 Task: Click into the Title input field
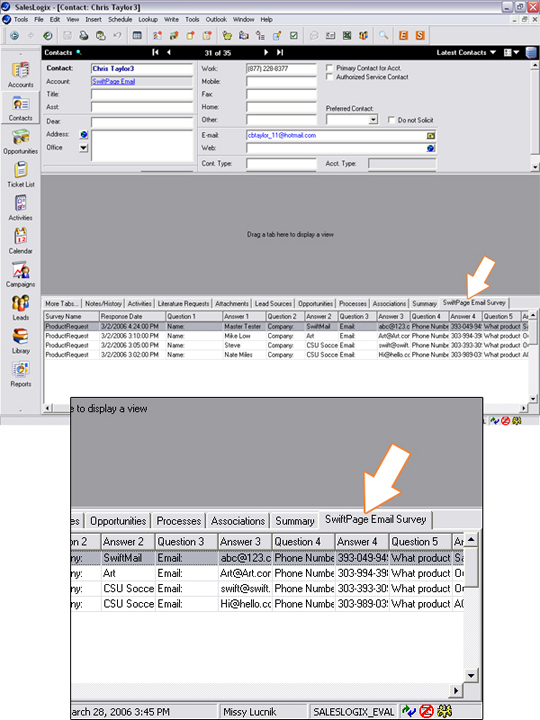(142, 94)
